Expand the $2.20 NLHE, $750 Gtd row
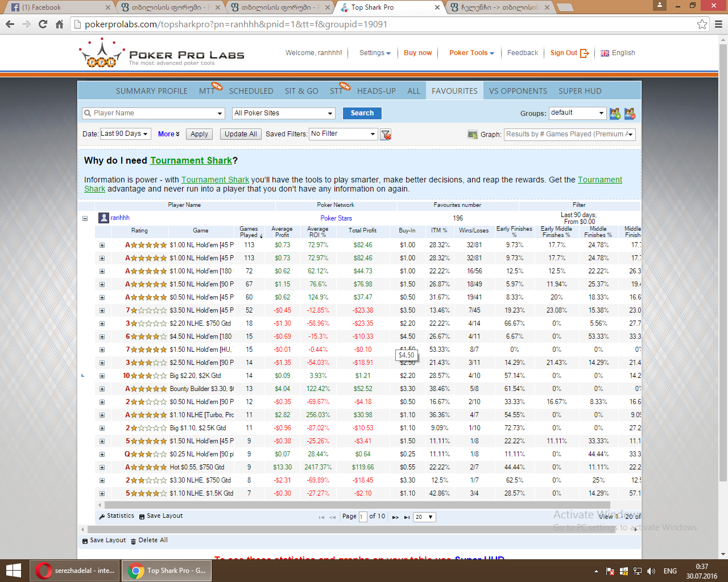 point(102,324)
